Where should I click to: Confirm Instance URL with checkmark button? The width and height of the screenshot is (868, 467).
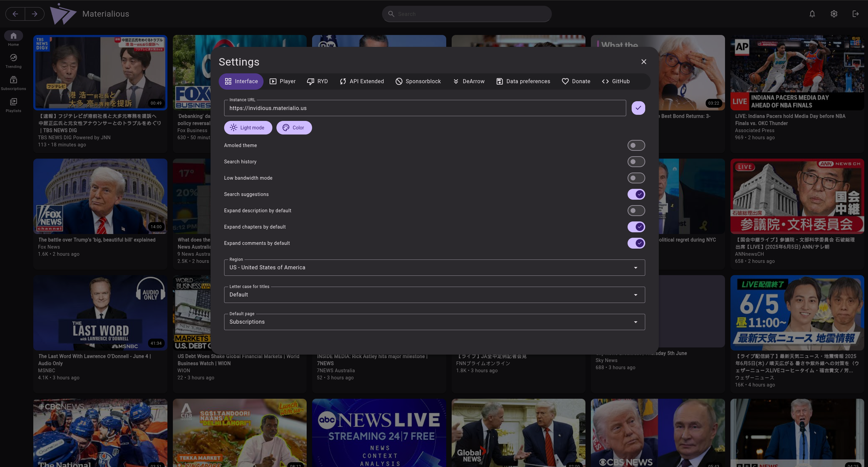point(638,108)
